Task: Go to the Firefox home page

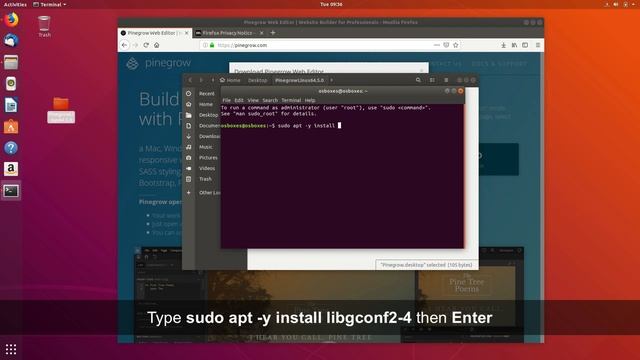Action: tap(157, 45)
